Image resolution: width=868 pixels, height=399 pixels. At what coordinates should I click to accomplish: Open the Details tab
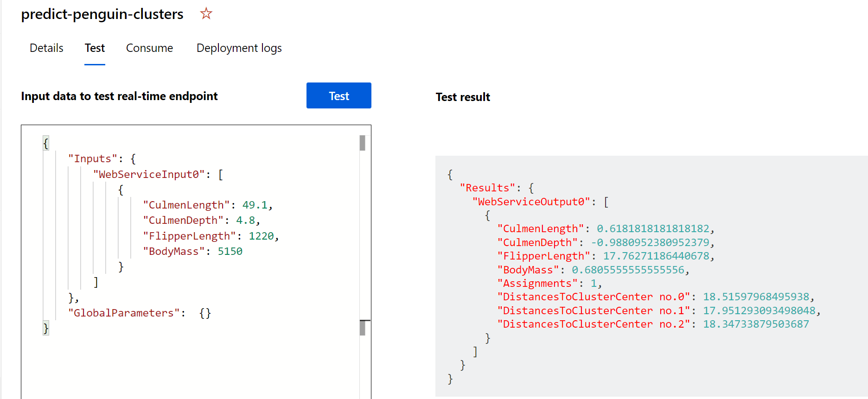coord(46,48)
